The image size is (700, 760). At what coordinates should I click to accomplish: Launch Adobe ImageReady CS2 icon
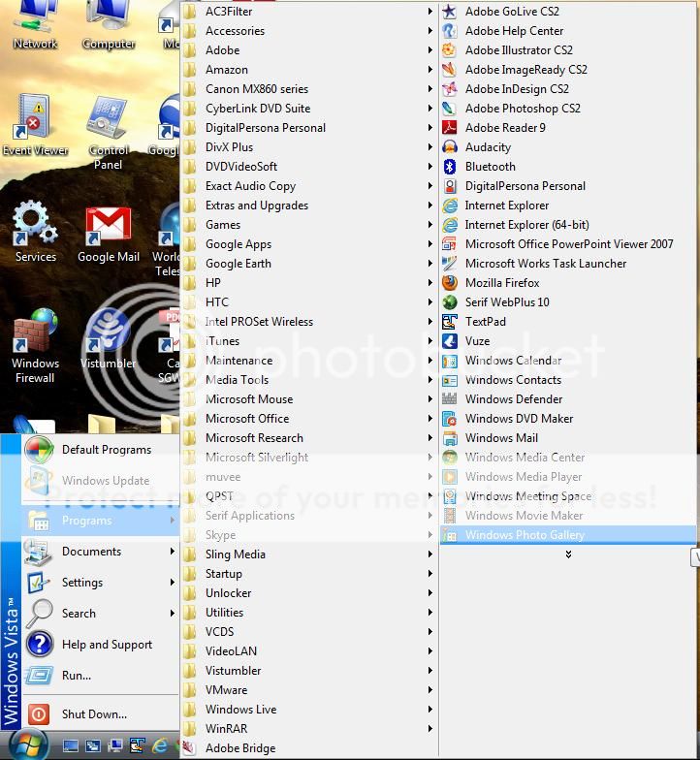pyautogui.click(x=450, y=70)
